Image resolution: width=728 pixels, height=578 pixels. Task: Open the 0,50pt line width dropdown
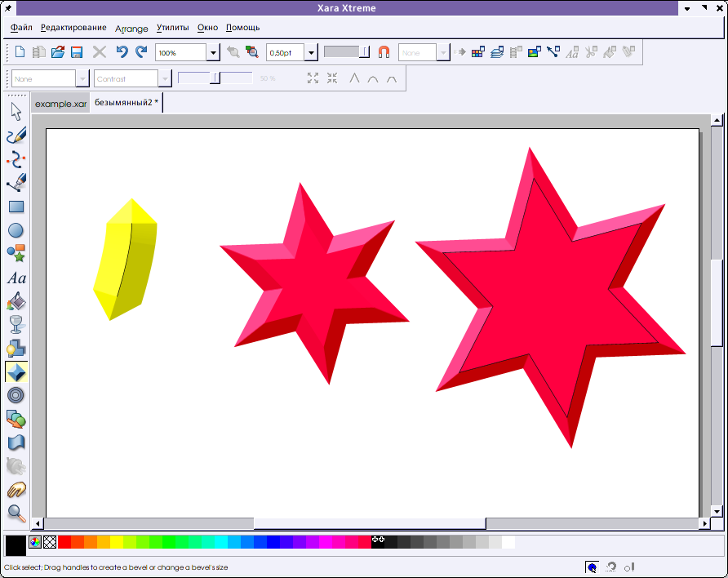(311, 52)
